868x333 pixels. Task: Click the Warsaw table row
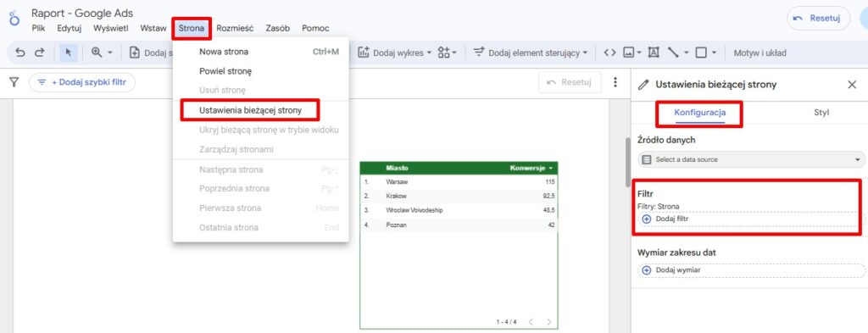coord(459,182)
